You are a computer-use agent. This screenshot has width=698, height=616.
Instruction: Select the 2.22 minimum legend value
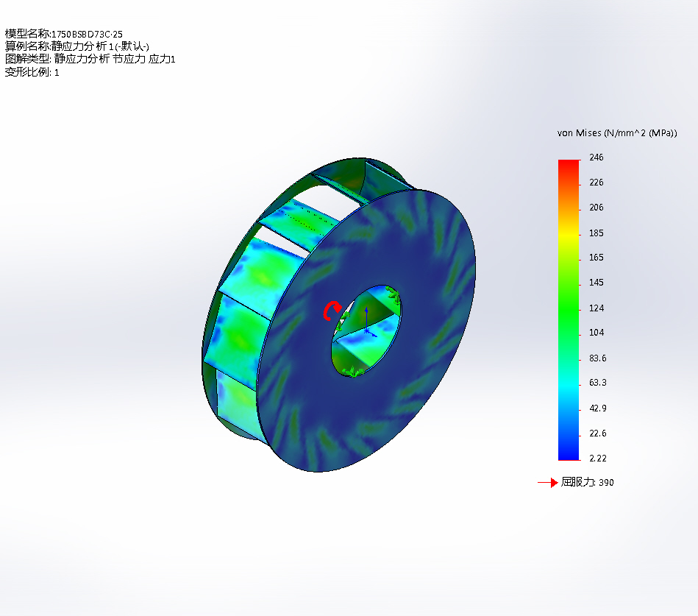click(597, 458)
